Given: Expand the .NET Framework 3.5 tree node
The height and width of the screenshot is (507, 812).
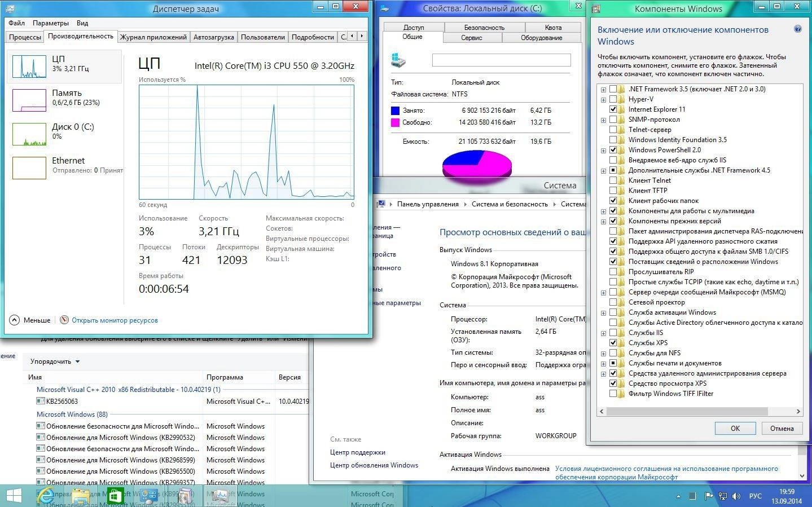Looking at the screenshot, I should tap(604, 89).
